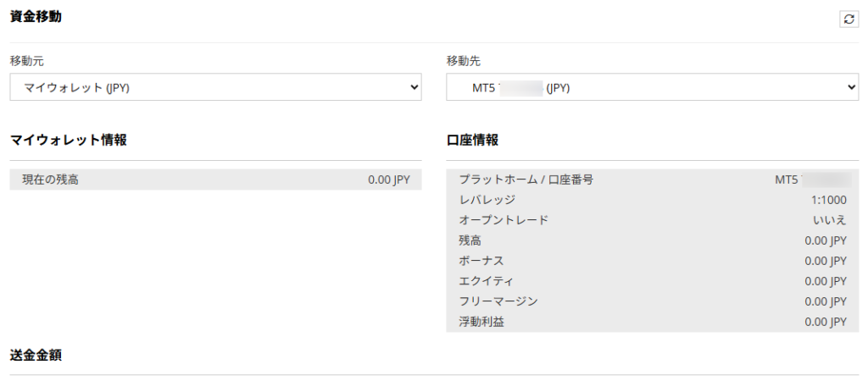This screenshot has width=868, height=381.
Task: Click the 資金移動 page heading
Action: (x=36, y=16)
